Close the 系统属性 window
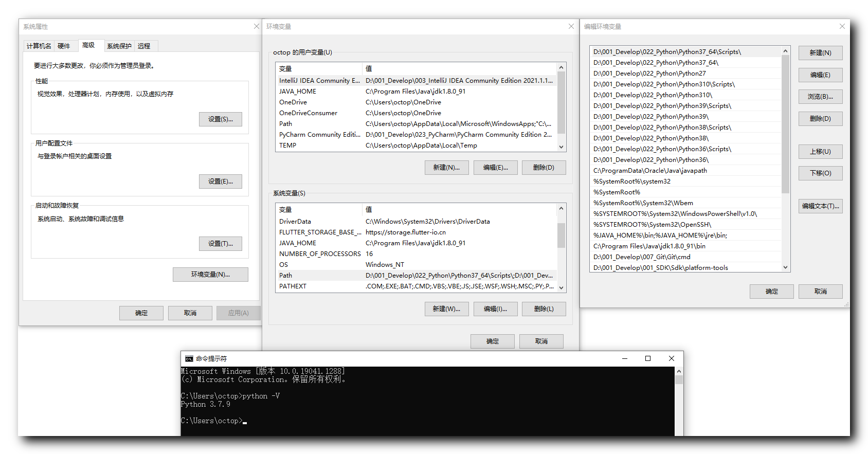Viewport: 868px width, 454px height. [257, 26]
